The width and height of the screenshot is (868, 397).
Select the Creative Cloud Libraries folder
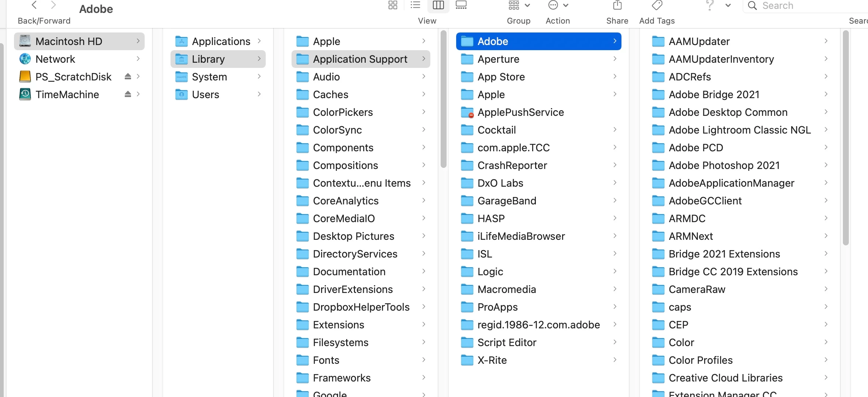point(740,378)
